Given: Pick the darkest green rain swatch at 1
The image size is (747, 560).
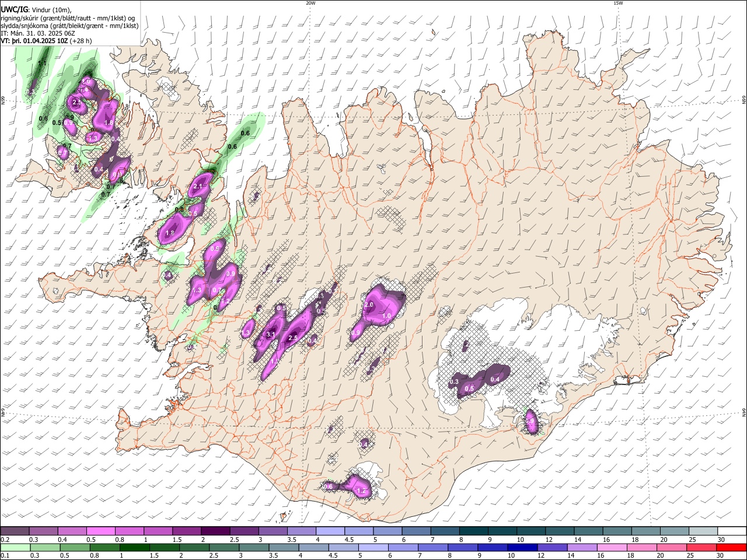Looking at the screenshot, I should [x=134, y=547].
